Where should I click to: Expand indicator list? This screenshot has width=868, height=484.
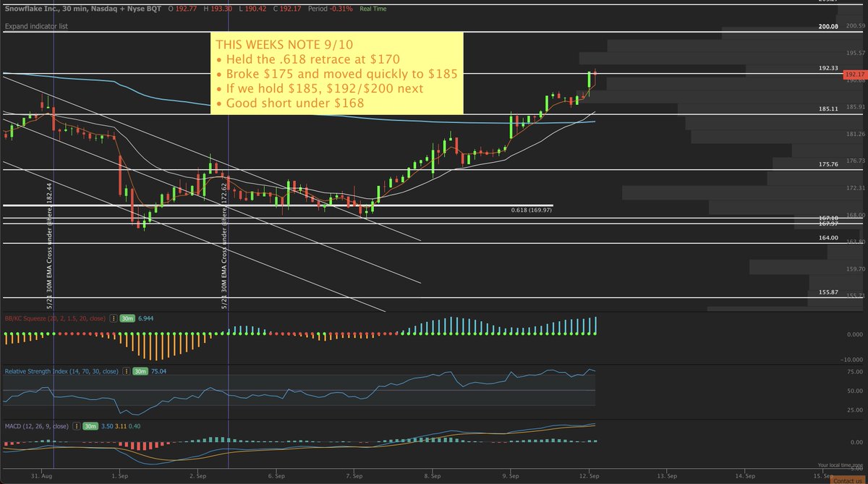click(x=35, y=26)
